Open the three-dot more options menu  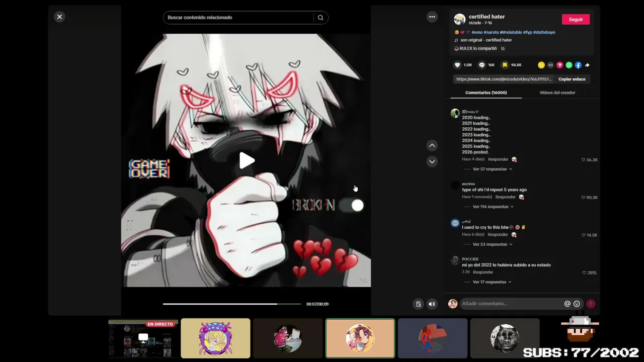[x=432, y=17]
